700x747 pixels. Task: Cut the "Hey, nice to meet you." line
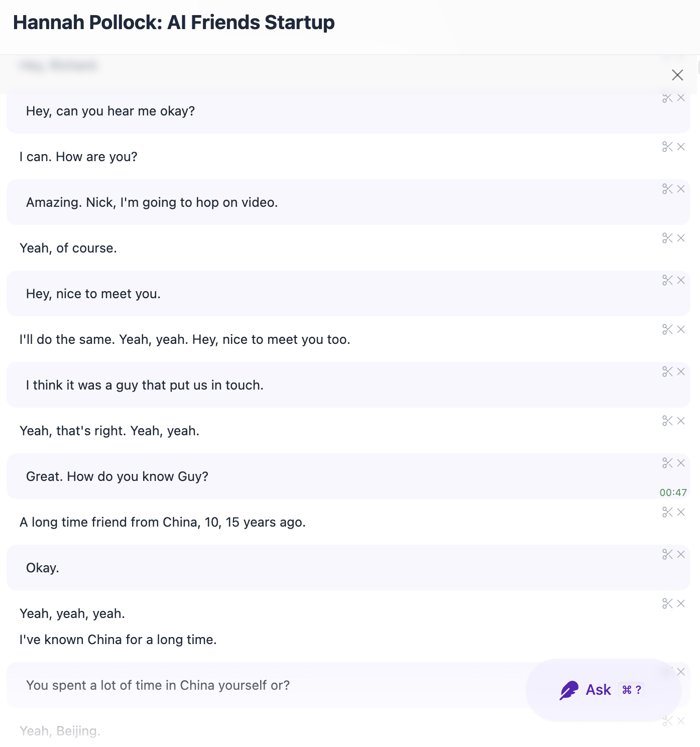[668, 280]
